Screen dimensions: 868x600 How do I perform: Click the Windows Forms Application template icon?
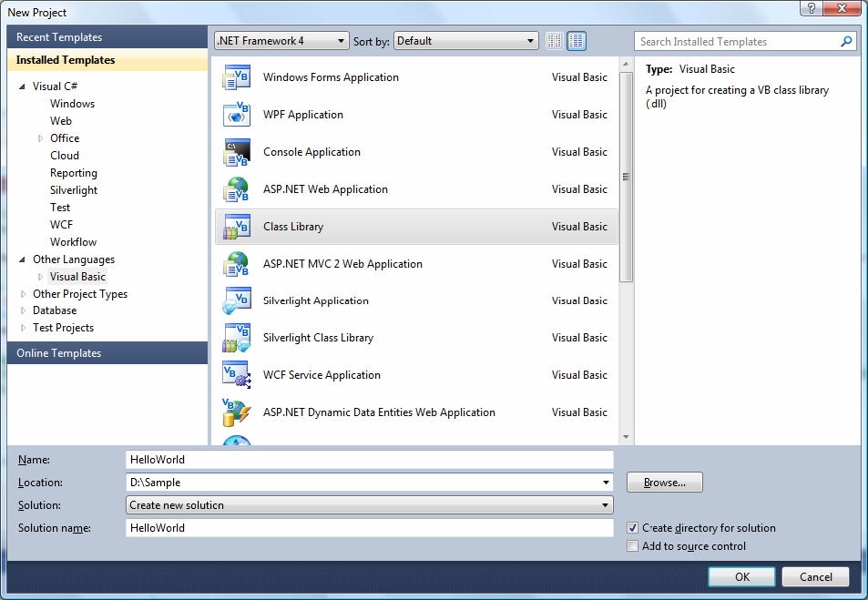237,77
